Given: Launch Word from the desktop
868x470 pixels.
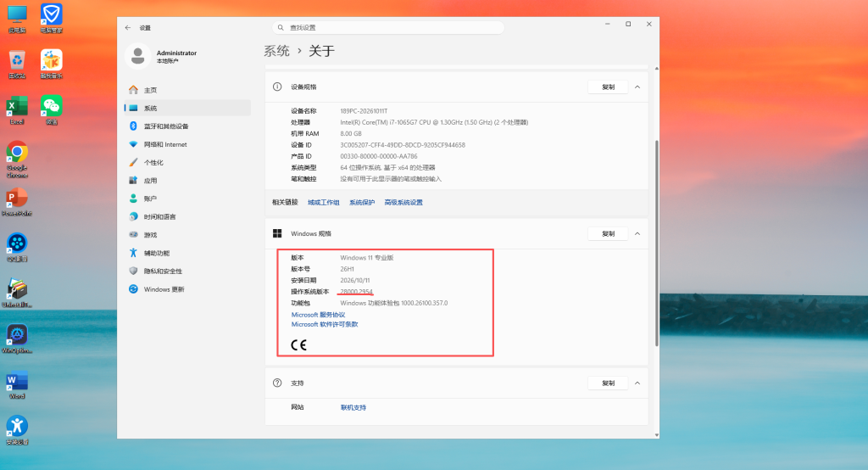Looking at the screenshot, I should [x=17, y=385].
